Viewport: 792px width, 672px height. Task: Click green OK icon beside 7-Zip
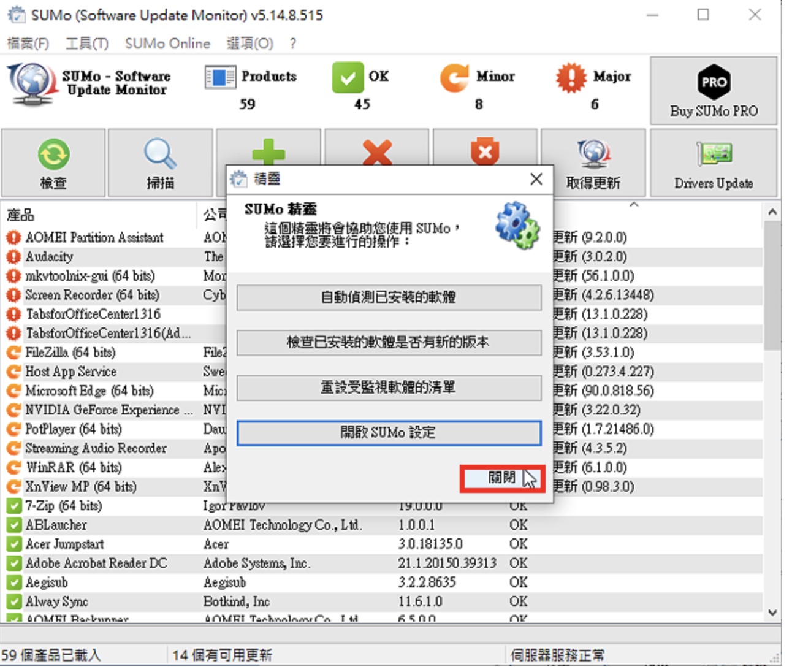[13, 506]
